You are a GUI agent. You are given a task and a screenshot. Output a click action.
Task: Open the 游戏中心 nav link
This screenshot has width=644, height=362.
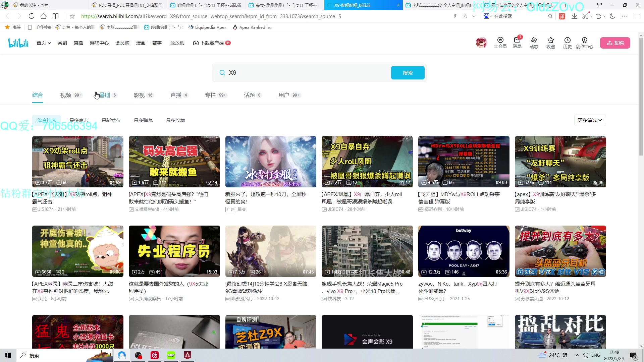click(99, 43)
